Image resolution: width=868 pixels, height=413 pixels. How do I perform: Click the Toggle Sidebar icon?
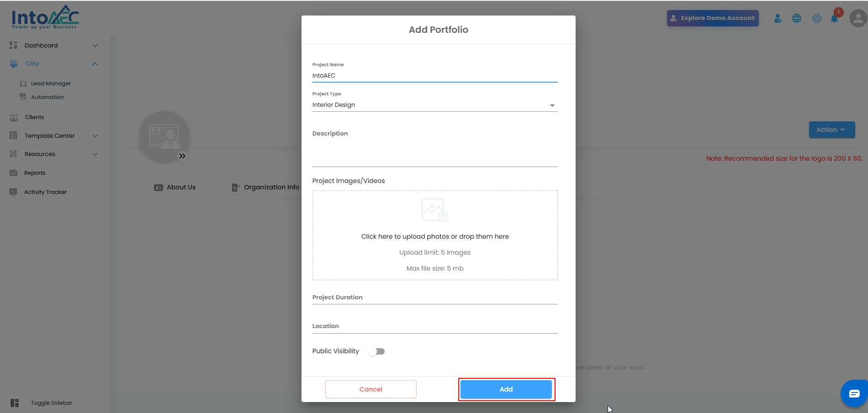coord(15,403)
